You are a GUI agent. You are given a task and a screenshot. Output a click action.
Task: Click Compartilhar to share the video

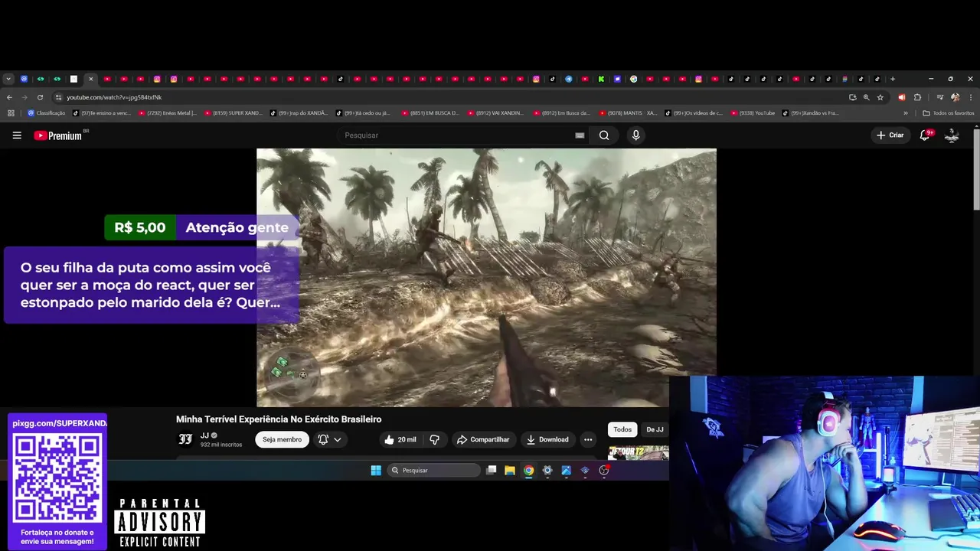[483, 439]
